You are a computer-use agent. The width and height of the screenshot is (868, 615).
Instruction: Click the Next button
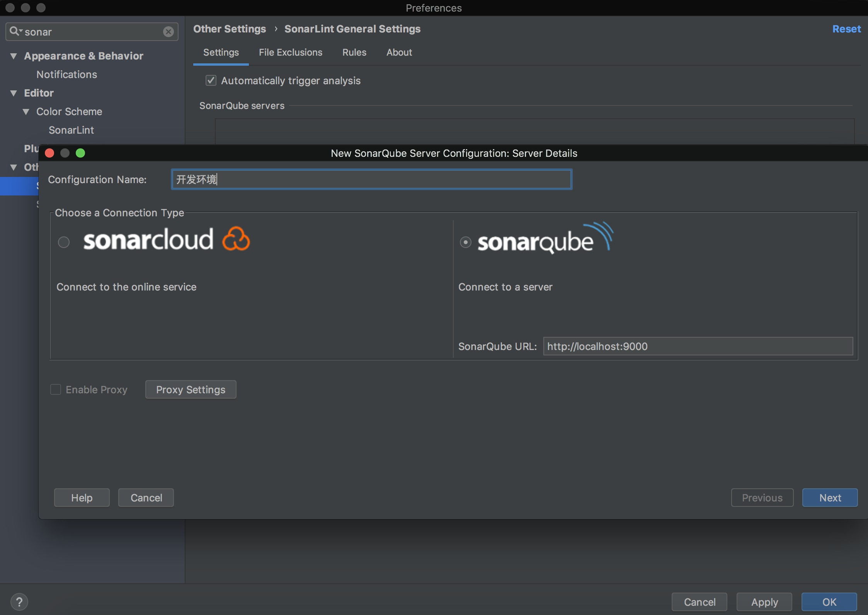coord(830,498)
